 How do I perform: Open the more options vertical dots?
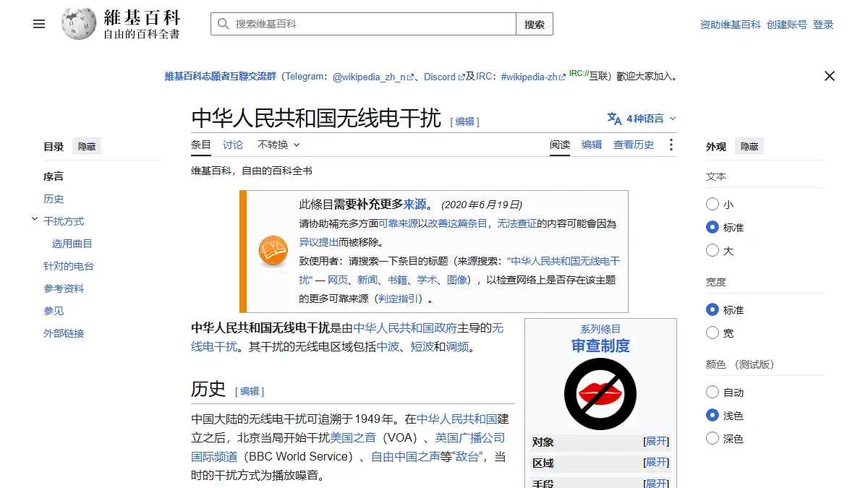(x=671, y=145)
